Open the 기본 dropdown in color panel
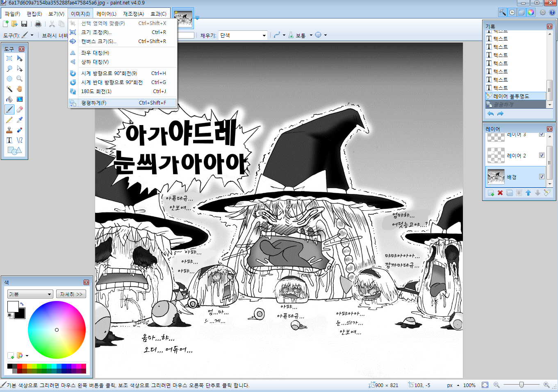This screenshot has width=558, height=392. [x=30, y=294]
